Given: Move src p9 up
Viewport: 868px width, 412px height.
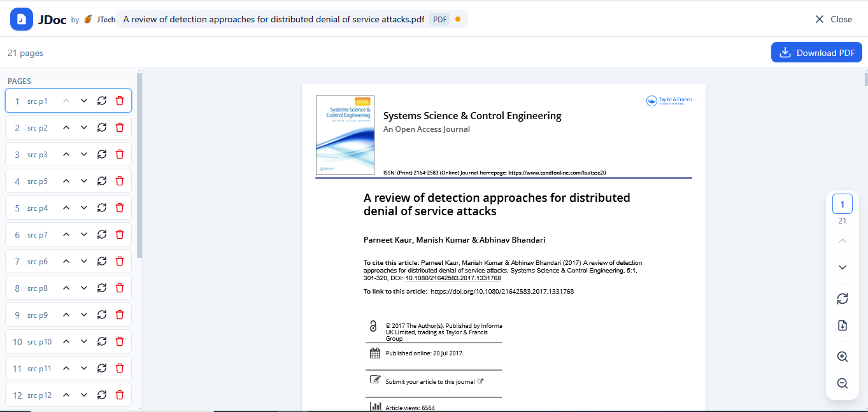Looking at the screenshot, I should [66, 315].
